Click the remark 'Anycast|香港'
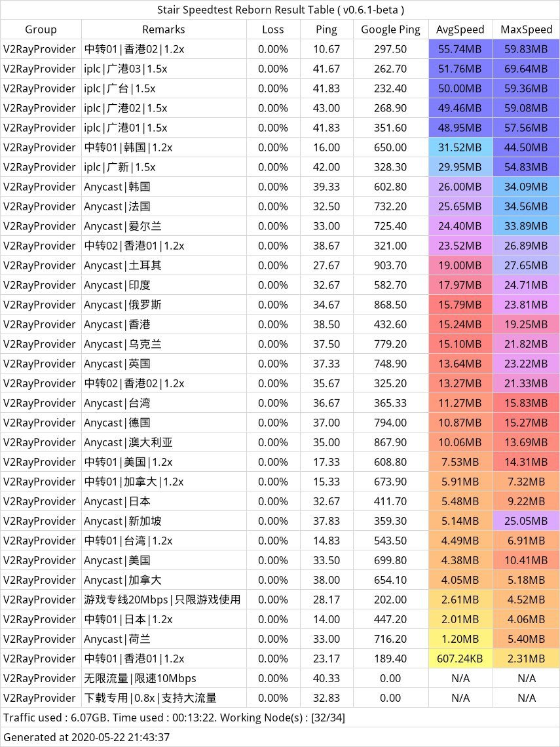The image size is (560, 747). tap(117, 324)
